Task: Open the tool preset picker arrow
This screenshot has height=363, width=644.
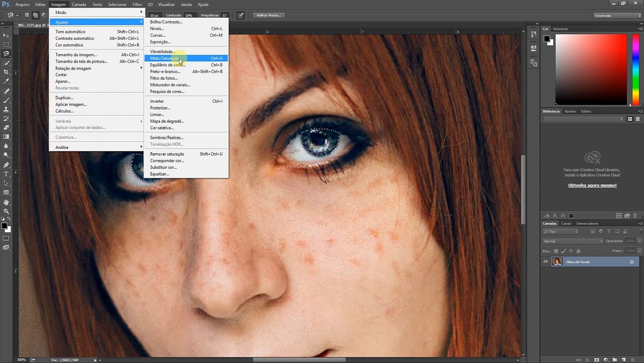Action: pyautogui.click(x=17, y=16)
